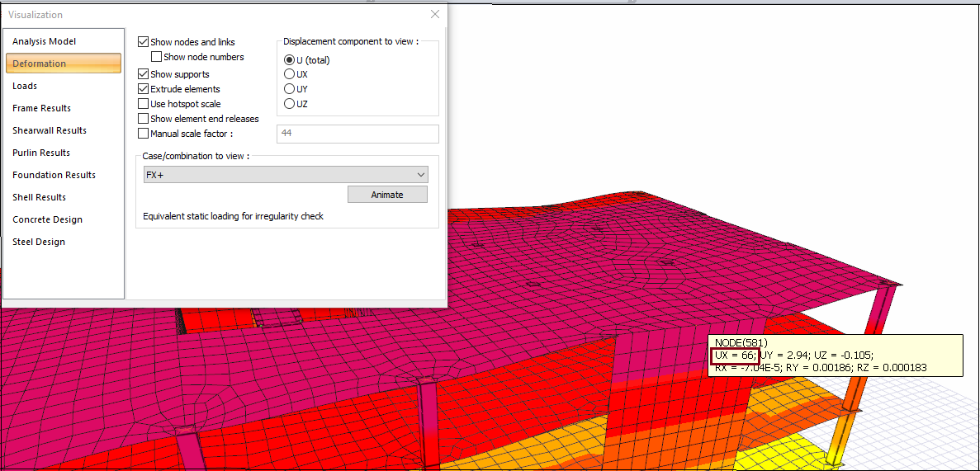980x471 pixels.
Task: Disable Extrude elements option
Action: click(x=144, y=89)
